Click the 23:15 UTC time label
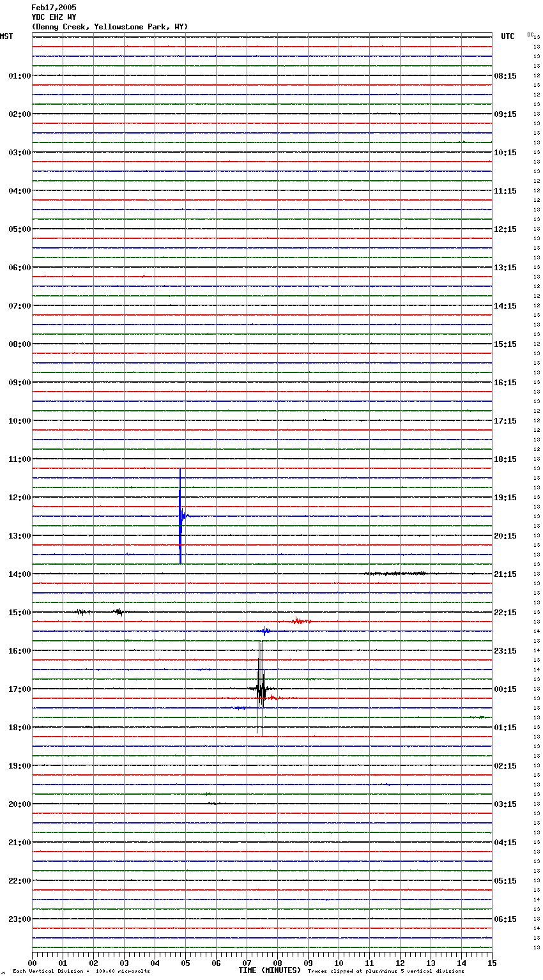 coord(505,651)
